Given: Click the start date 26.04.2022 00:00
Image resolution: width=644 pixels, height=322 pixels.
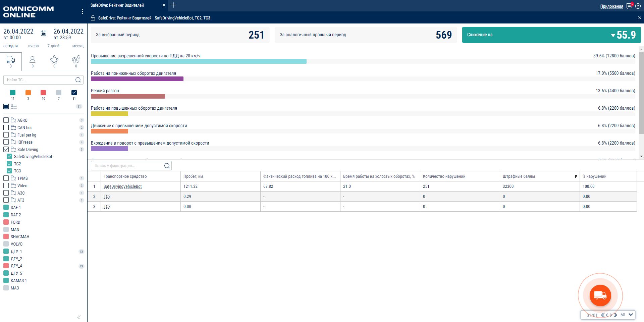Looking at the screenshot, I should click(x=18, y=34).
